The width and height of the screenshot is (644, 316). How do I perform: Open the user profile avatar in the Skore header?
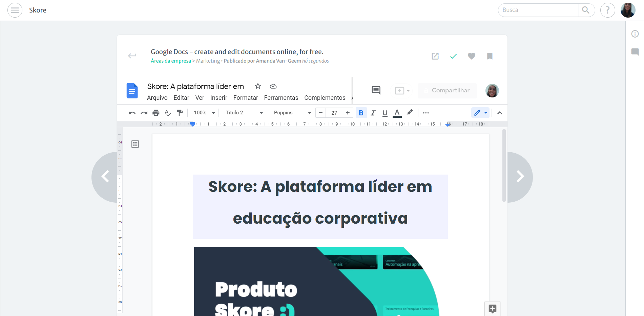point(628,10)
